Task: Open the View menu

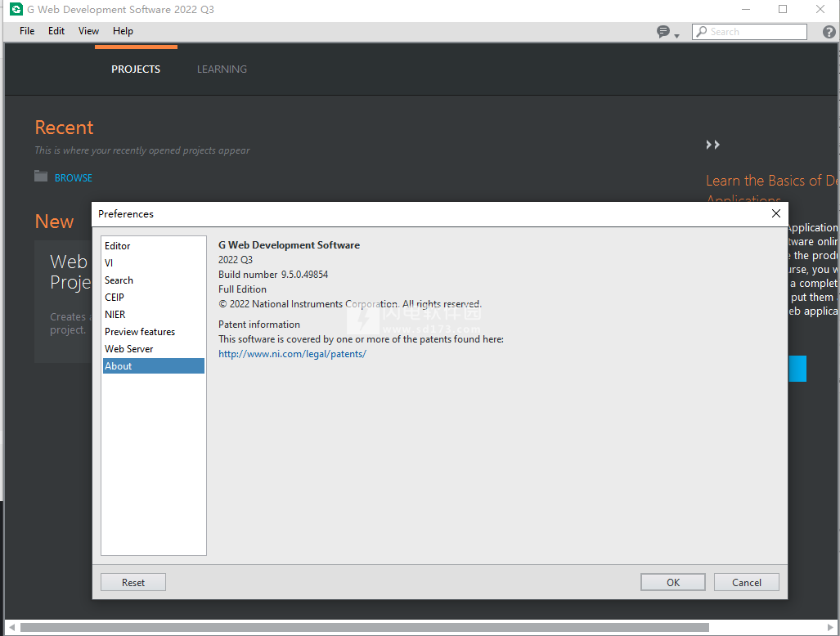Action: tap(88, 31)
